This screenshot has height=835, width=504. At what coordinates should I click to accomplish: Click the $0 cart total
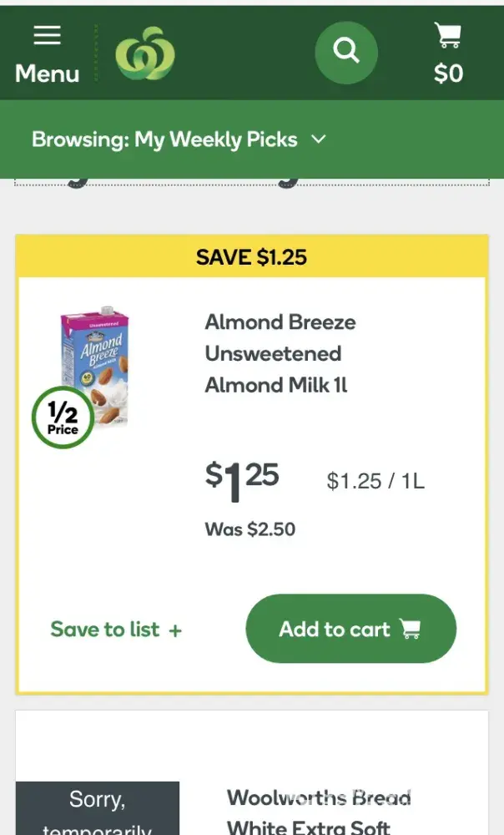point(448,73)
